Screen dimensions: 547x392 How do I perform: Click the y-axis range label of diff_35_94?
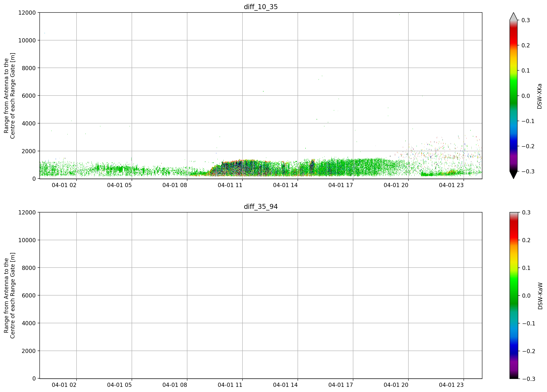[9, 295]
